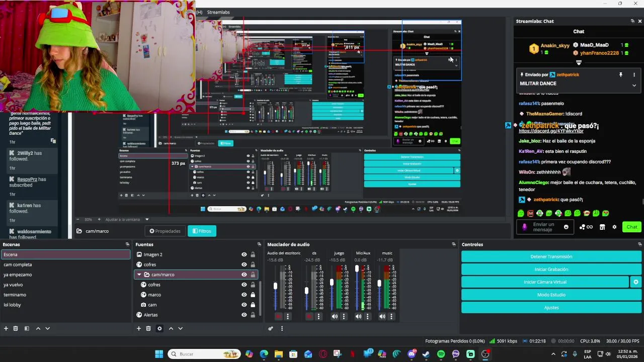The height and width of the screenshot is (362, 644).
Task: Move the selected source down
Action: point(181,328)
